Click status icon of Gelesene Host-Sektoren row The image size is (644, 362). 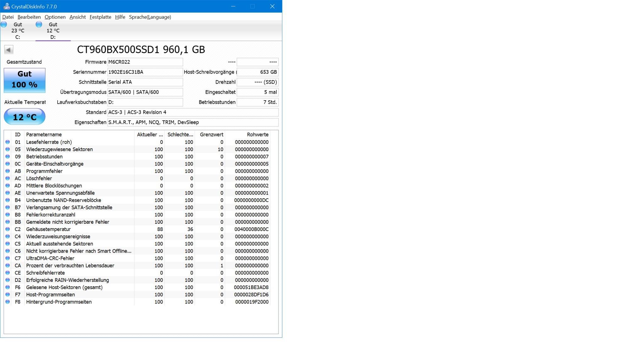[x=8, y=287]
